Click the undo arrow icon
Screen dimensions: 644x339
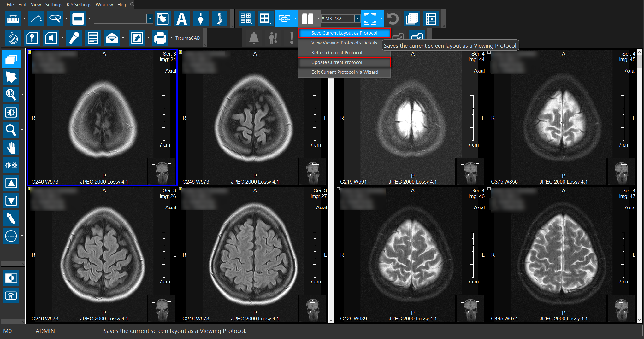tap(393, 19)
